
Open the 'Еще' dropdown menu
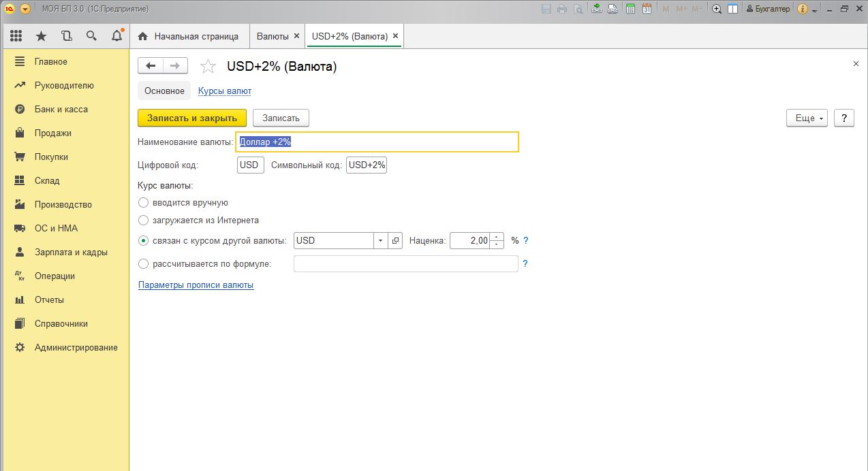(807, 118)
